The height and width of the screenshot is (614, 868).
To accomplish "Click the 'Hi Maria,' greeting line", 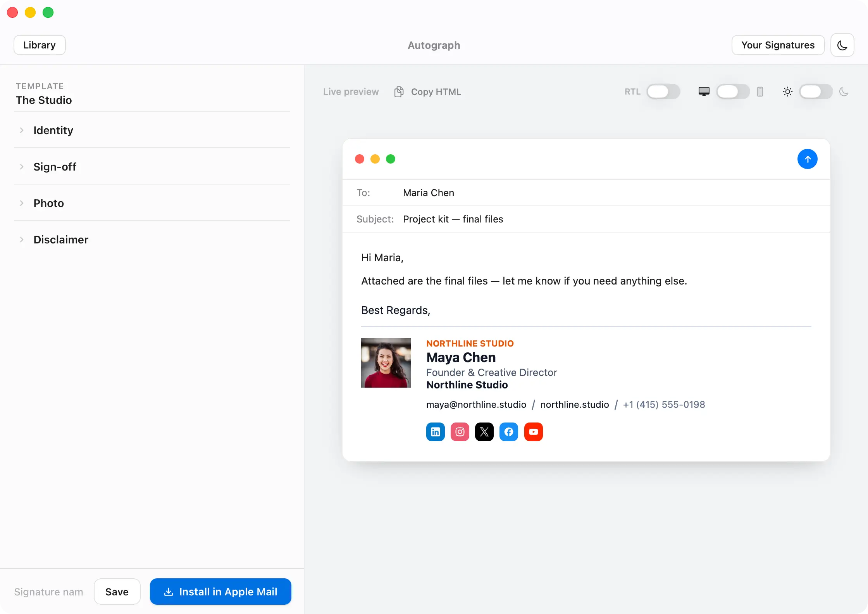I will coord(382,257).
